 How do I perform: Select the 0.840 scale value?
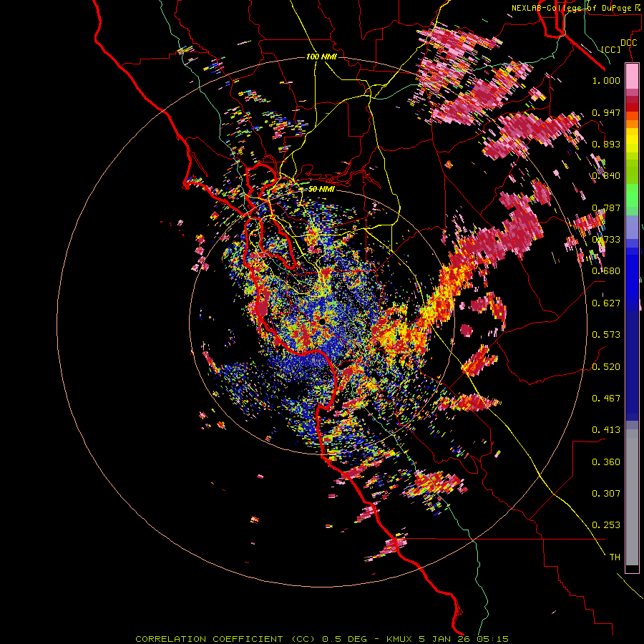coord(606,176)
